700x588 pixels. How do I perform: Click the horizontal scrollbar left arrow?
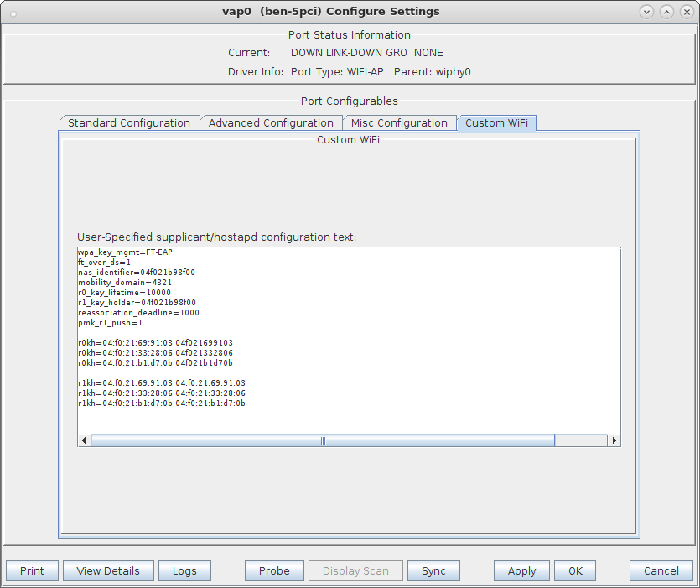coord(84,440)
